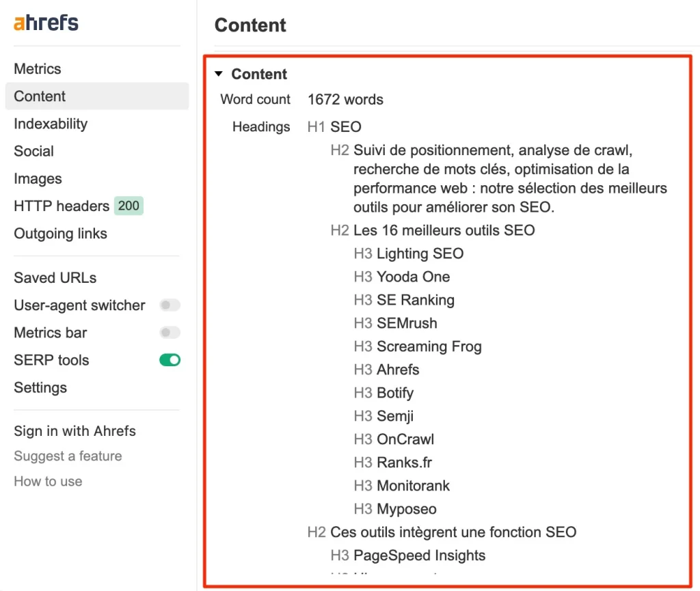The height and width of the screenshot is (591, 700).
Task: Go to the Social tab
Action: (34, 151)
